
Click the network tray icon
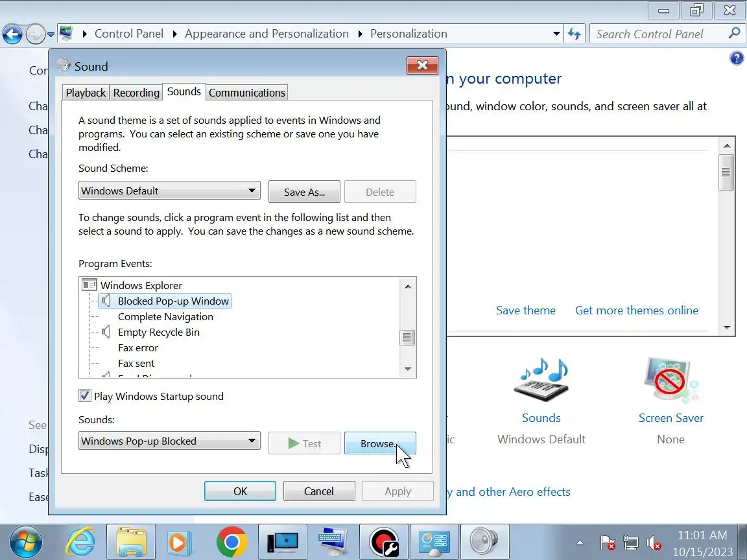tap(631, 542)
